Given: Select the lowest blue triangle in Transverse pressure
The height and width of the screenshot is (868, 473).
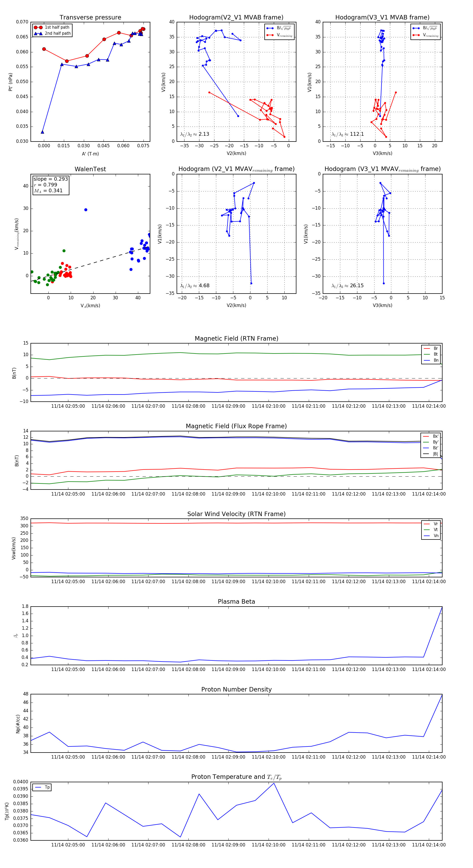Looking at the screenshot, I should pyautogui.click(x=42, y=132).
